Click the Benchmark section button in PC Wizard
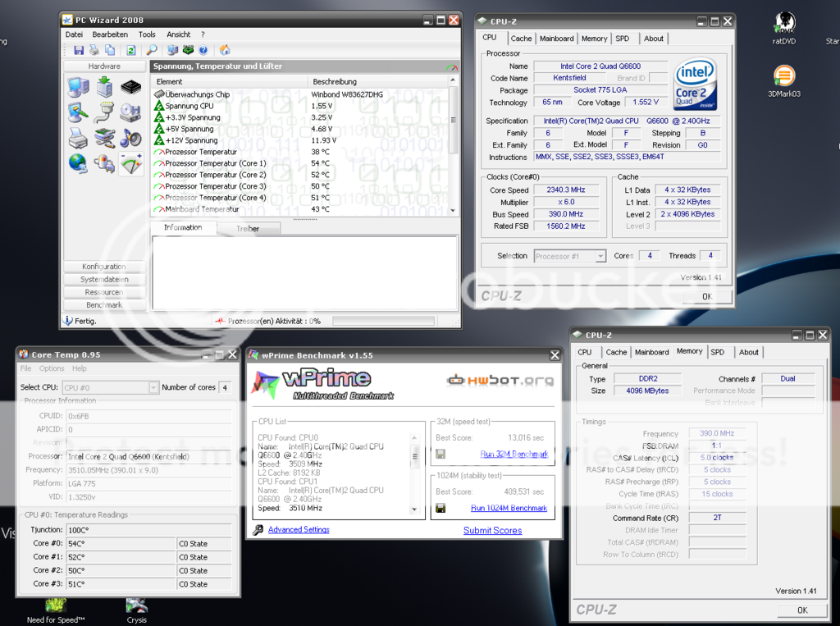 [104, 305]
